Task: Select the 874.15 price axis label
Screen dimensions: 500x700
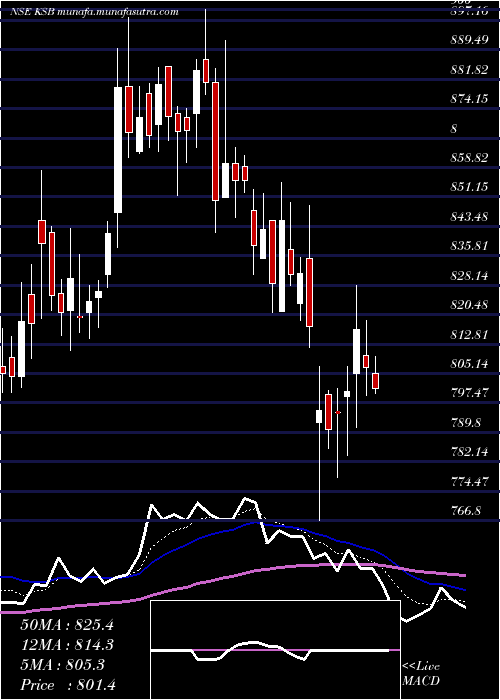Action: tap(469, 99)
